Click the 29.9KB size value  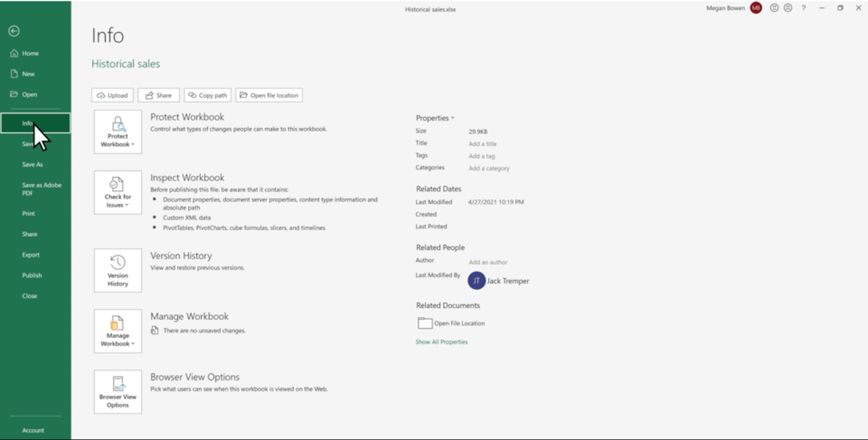click(478, 132)
